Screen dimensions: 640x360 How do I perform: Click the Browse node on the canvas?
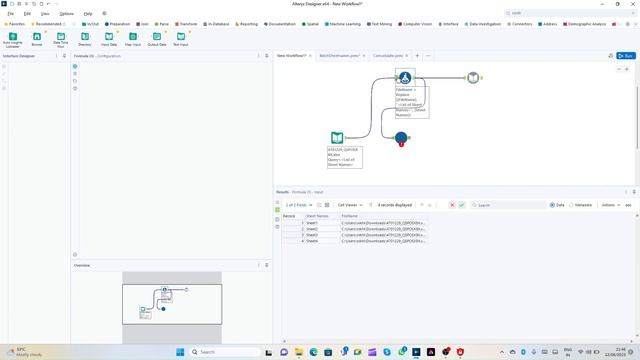tap(473, 78)
